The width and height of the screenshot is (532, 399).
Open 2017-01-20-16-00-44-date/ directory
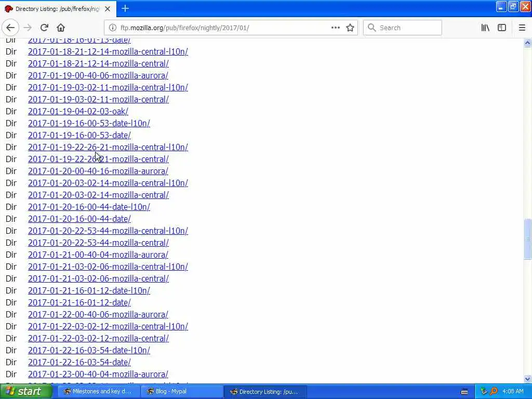click(x=79, y=219)
